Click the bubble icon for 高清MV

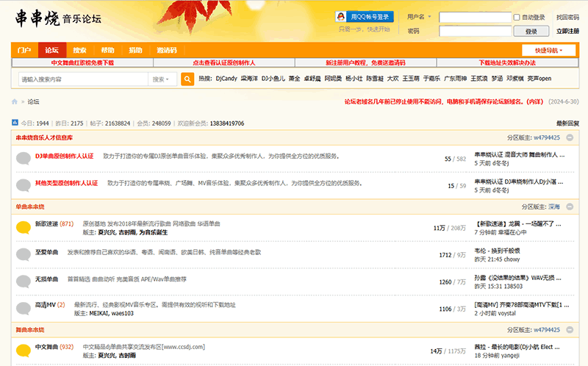24,308
